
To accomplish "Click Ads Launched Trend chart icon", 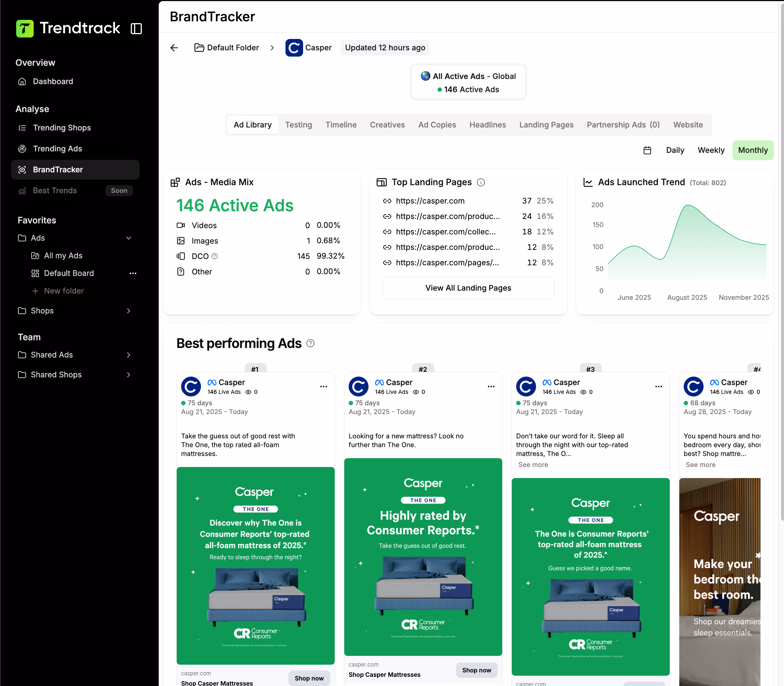I will [587, 182].
